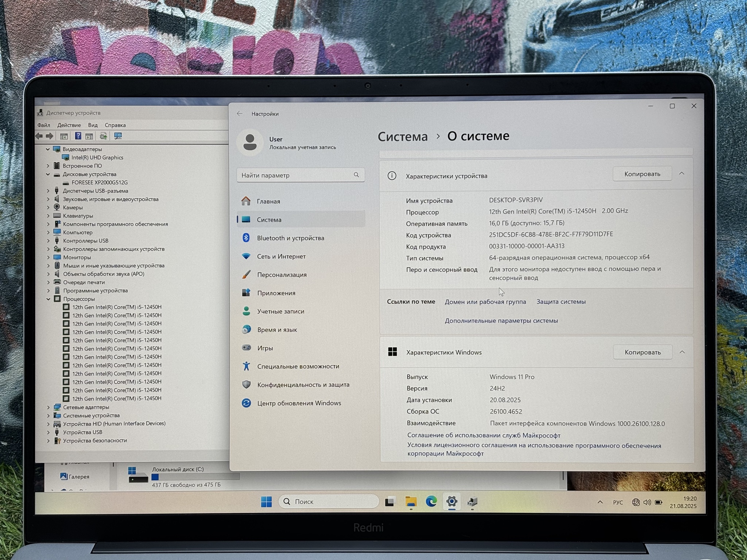Click the Windows Start button
The image size is (747, 560).
[x=266, y=502]
